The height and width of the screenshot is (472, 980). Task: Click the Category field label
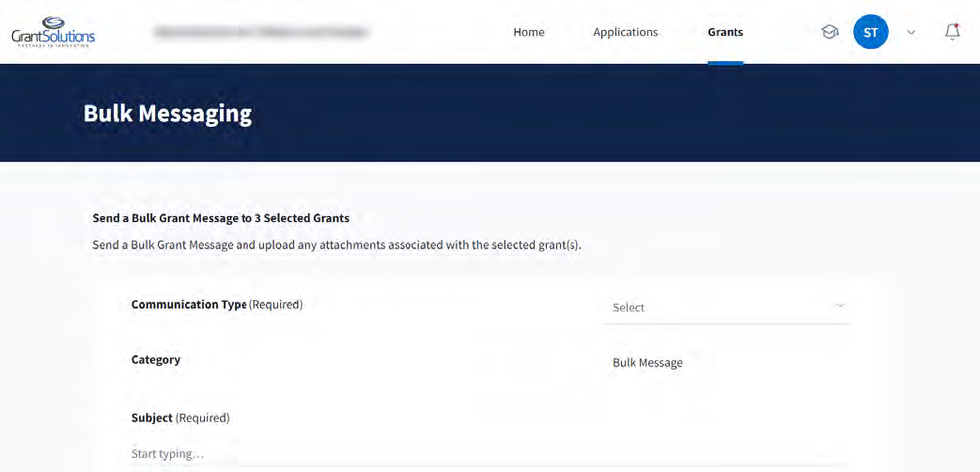click(156, 359)
